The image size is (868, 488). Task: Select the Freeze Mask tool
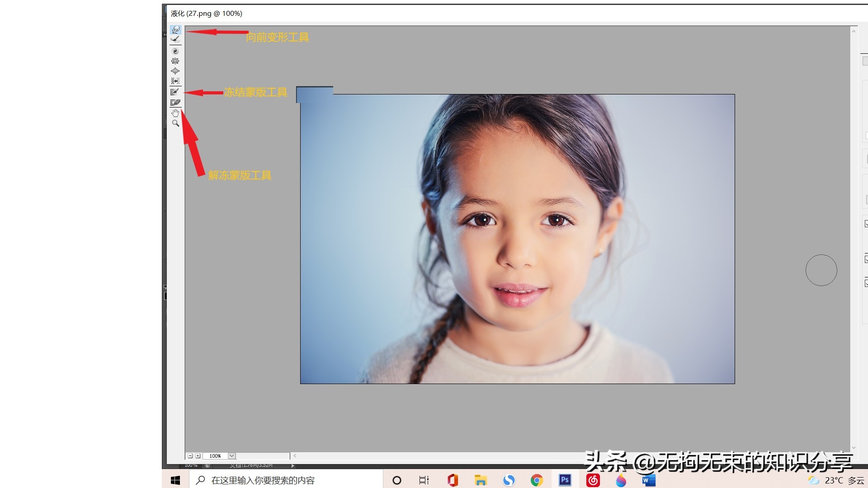pyautogui.click(x=175, y=92)
